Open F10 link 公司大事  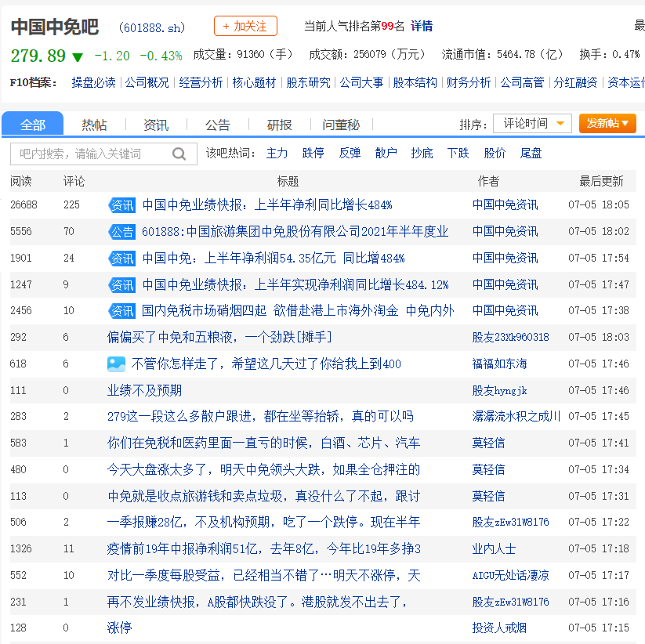tap(361, 83)
